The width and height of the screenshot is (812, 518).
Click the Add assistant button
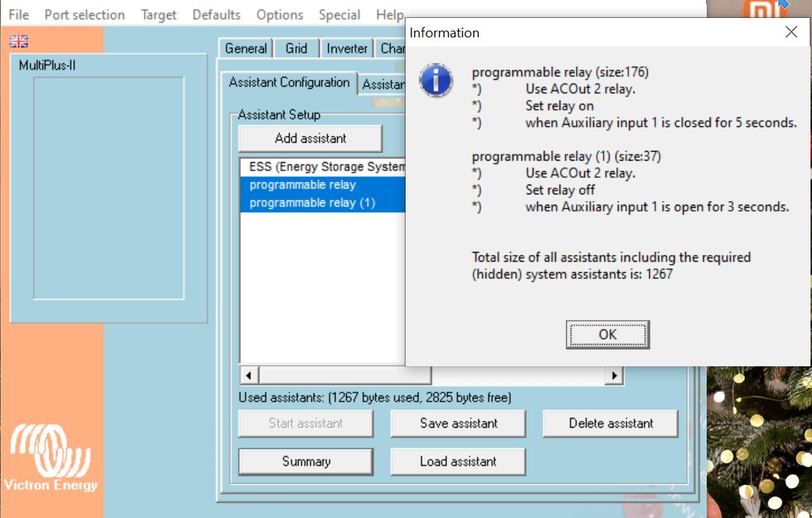[310, 138]
